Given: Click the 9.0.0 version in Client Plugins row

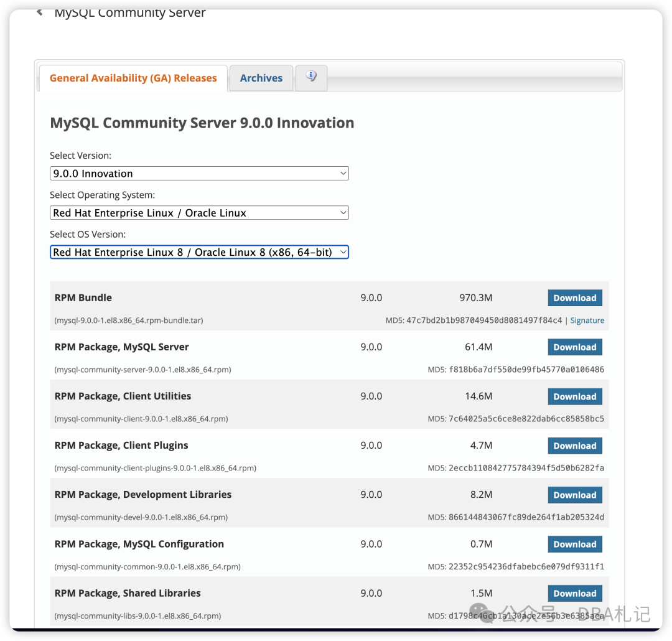Looking at the screenshot, I should (371, 446).
